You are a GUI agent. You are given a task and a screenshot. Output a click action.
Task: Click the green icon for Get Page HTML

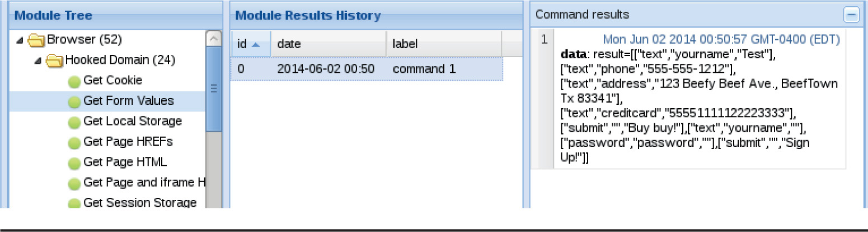[x=74, y=163]
